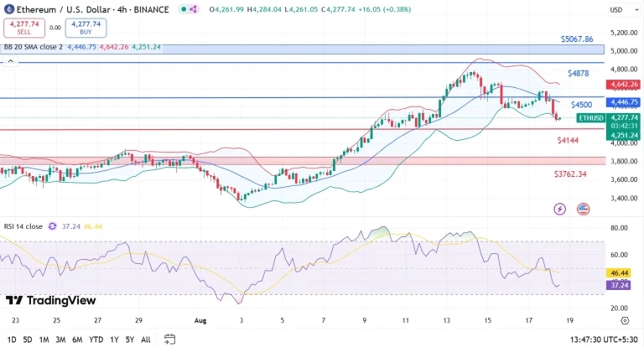Screen dimensions: 644x347
Task: Click the US flag economic event icon
Action: [x=583, y=209]
